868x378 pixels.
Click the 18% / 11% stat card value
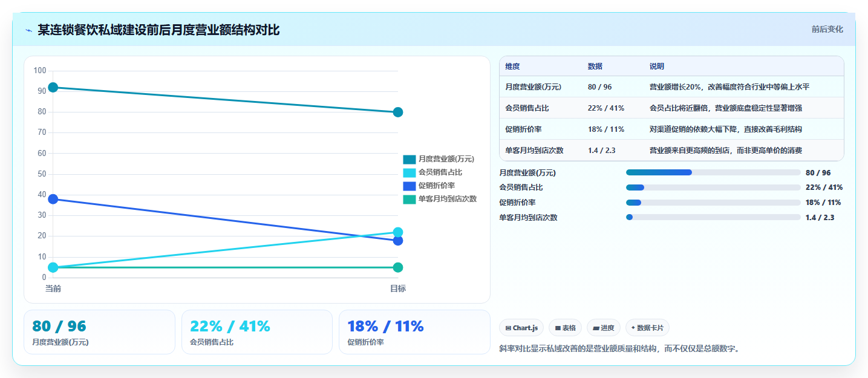pyautogui.click(x=385, y=327)
